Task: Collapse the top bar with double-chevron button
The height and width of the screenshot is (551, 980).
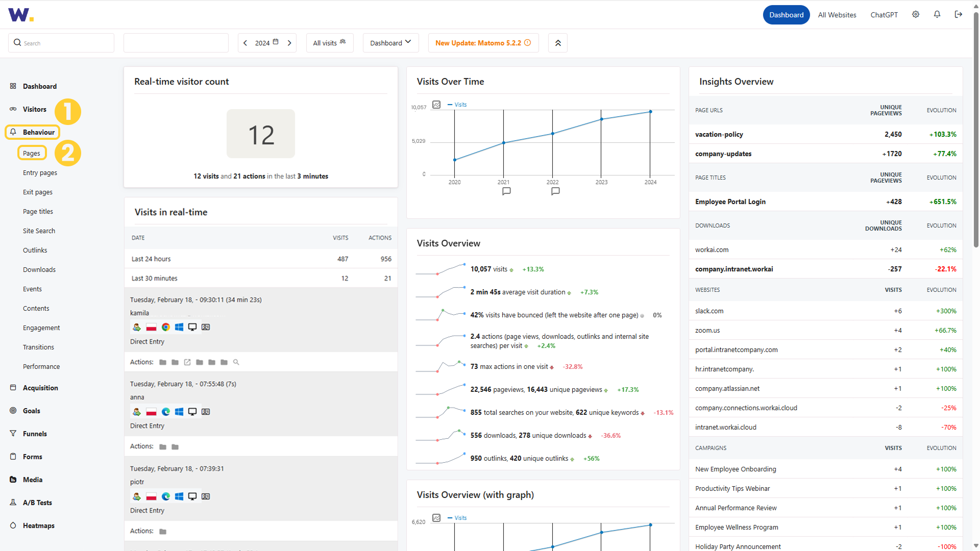Action: [x=558, y=43]
